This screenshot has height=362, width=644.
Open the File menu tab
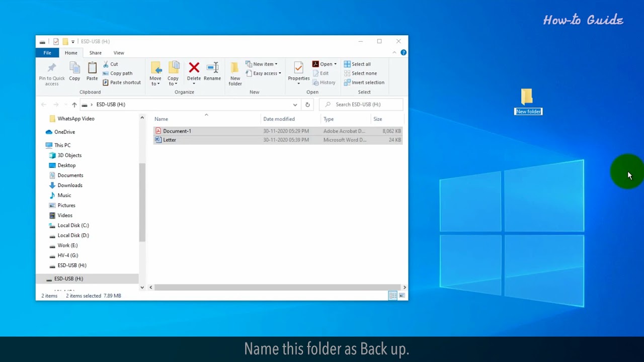(47, 53)
